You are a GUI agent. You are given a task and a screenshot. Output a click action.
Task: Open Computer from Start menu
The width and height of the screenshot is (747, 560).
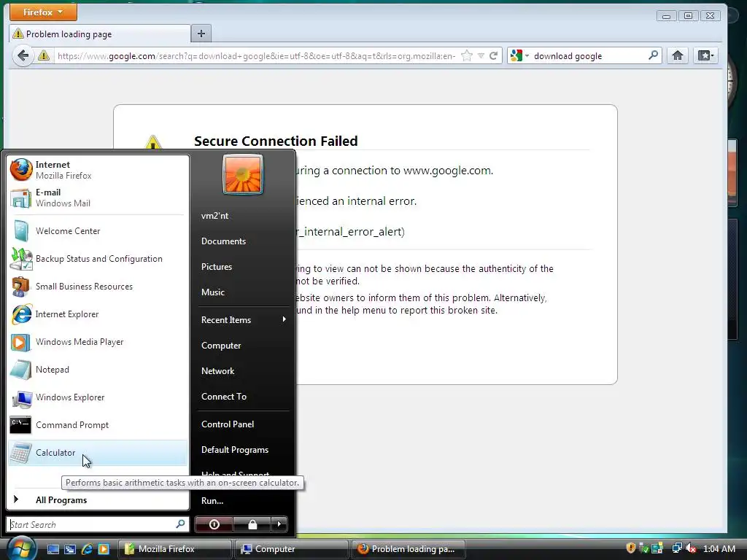[243, 345]
